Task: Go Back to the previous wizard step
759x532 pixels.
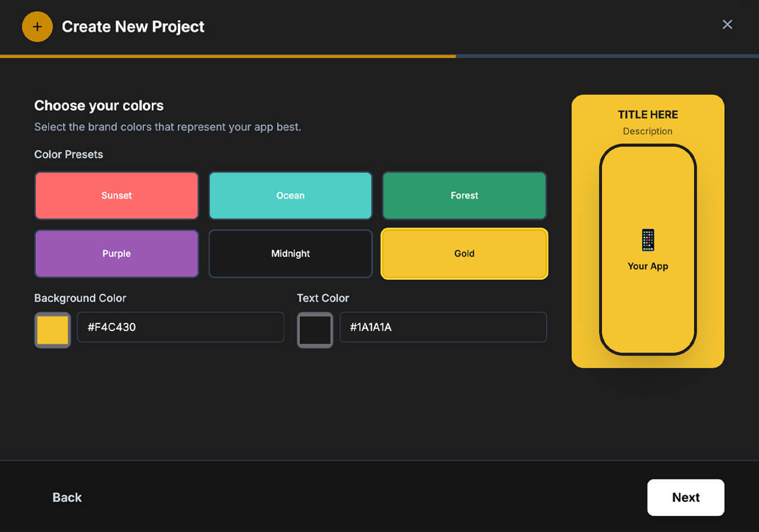Action: pyautogui.click(x=67, y=498)
